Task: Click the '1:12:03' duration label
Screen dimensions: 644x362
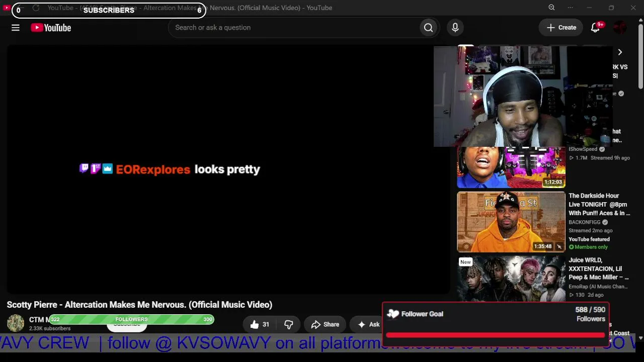Action: [553, 182]
